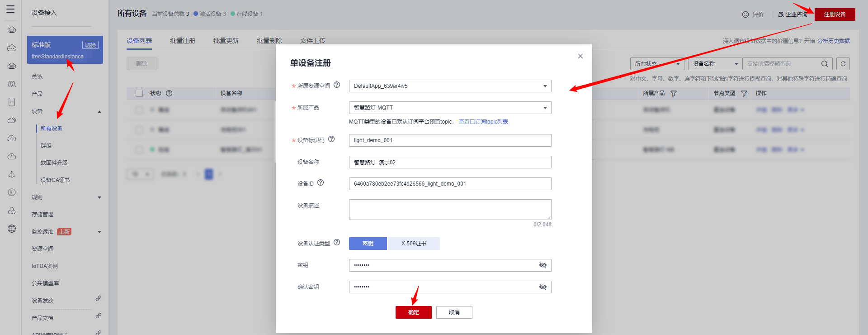Image resolution: width=868 pixels, height=335 pixels.
Task: Click the search magnifier icon
Action: (825, 64)
